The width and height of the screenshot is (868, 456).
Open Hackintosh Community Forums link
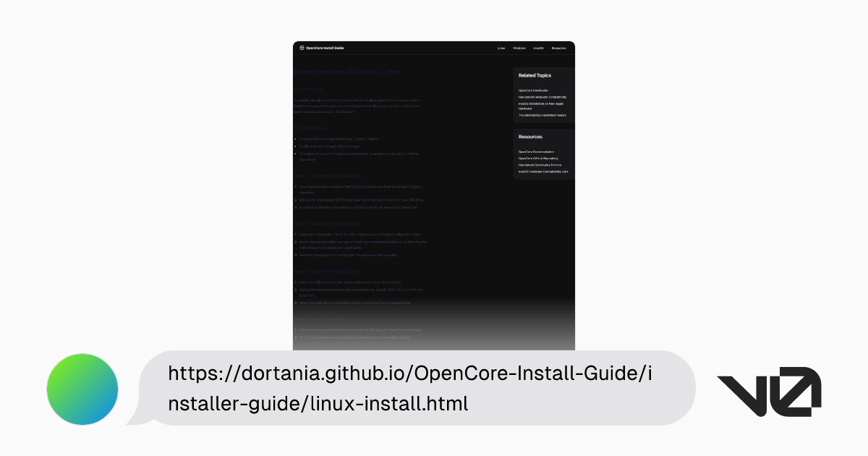540,165
